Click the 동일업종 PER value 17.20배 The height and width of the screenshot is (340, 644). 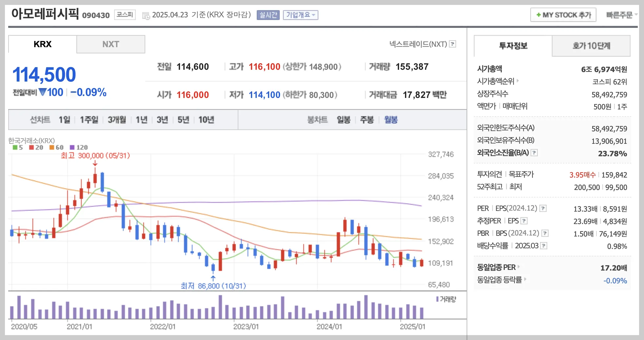pos(614,268)
